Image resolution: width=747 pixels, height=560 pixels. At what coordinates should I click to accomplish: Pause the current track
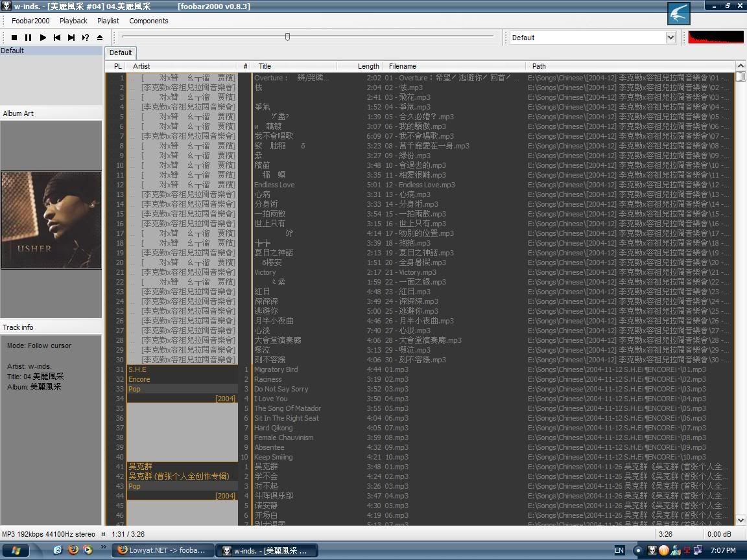pyautogui.click(x=28, y=37)
